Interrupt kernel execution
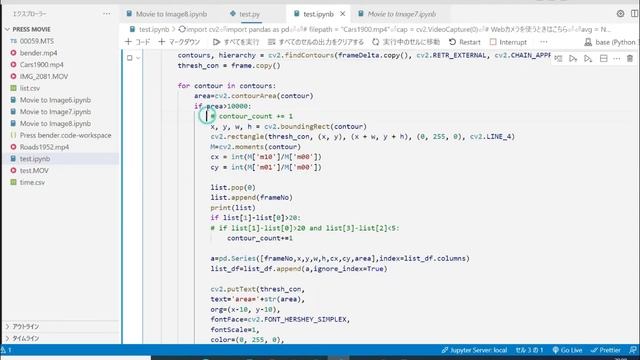Image resolution: width=640 pixels, height=360 pixels. (x=508, y=42)
